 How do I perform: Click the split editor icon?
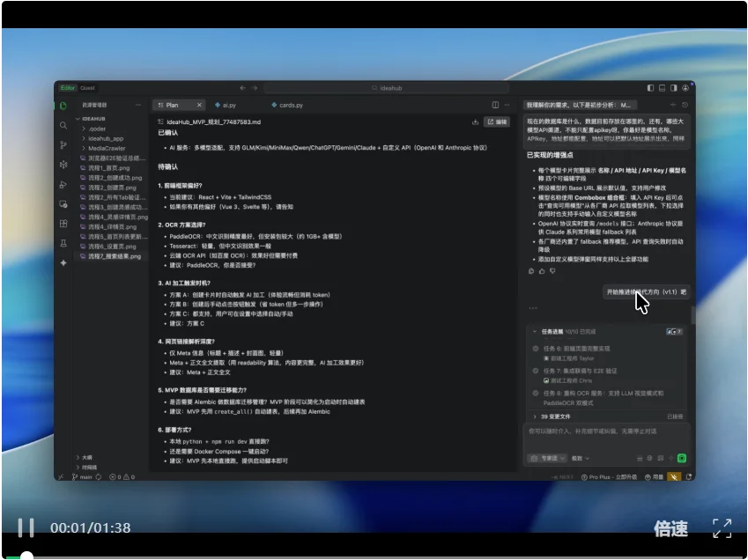point(495,105)
